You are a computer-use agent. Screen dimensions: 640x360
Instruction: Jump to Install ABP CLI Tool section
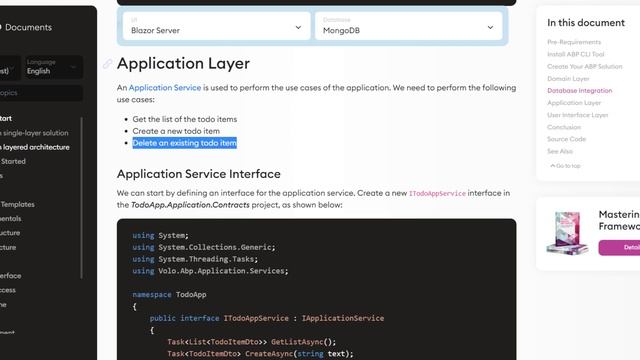[576, 54]
